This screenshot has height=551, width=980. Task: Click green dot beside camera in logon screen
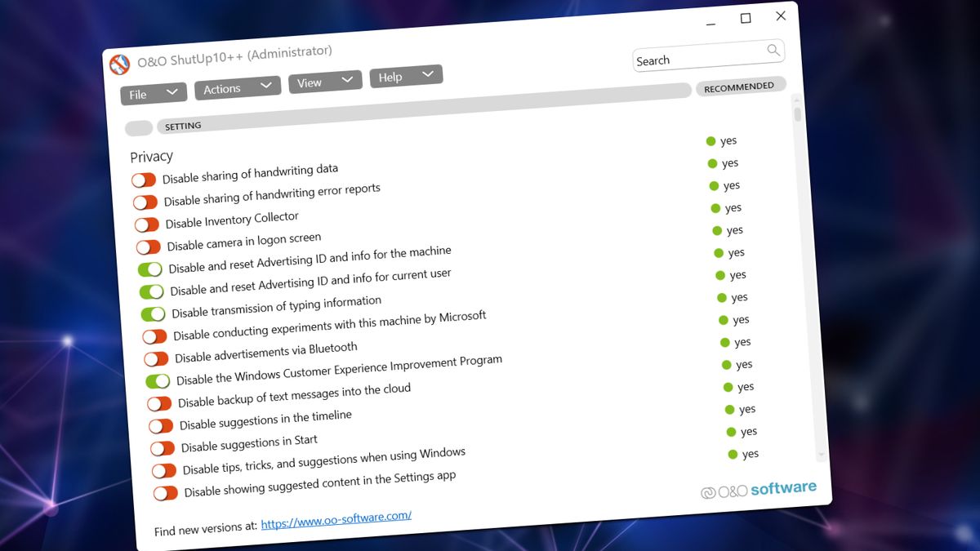tap(715, 208)
